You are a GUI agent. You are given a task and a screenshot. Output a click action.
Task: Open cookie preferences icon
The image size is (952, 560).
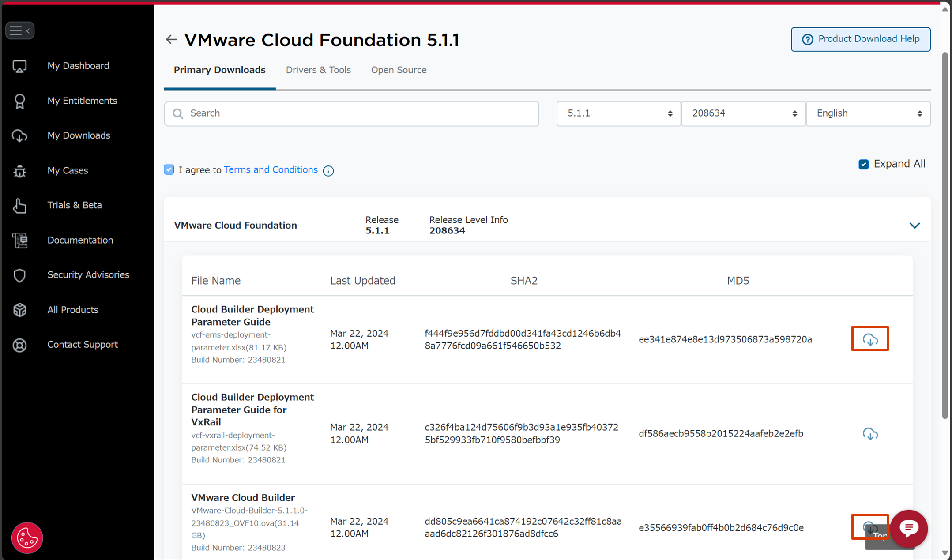tap(27, 538)
